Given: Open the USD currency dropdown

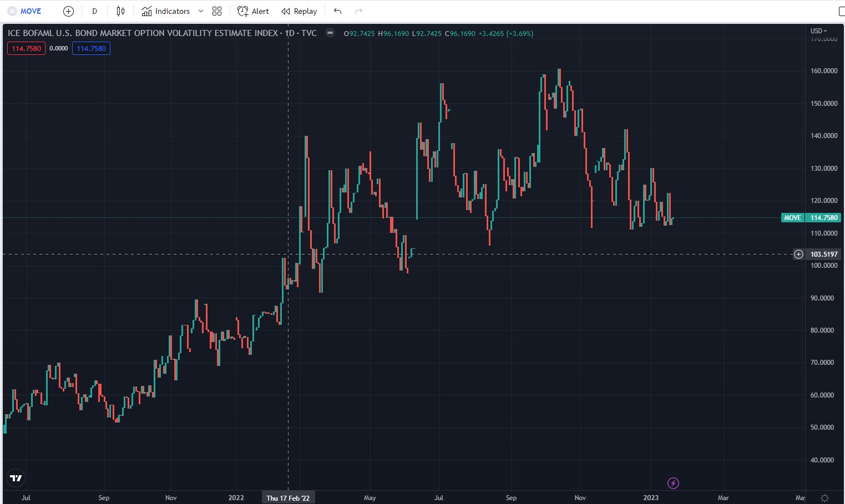Looking at the screenshot, I should coord(818,31).
